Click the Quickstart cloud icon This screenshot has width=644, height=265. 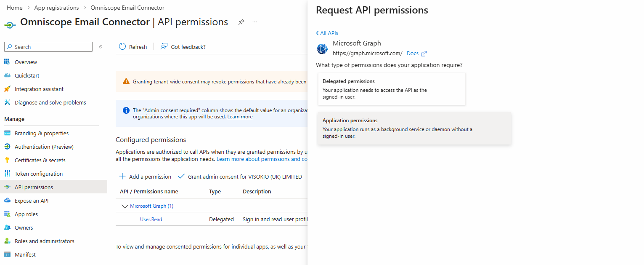click(x=7, y=75)
